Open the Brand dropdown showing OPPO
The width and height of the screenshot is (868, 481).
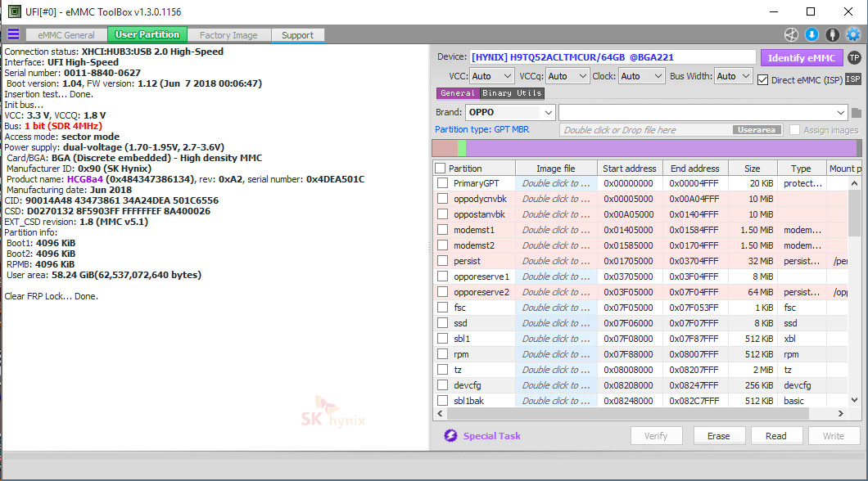click(510, 112)
